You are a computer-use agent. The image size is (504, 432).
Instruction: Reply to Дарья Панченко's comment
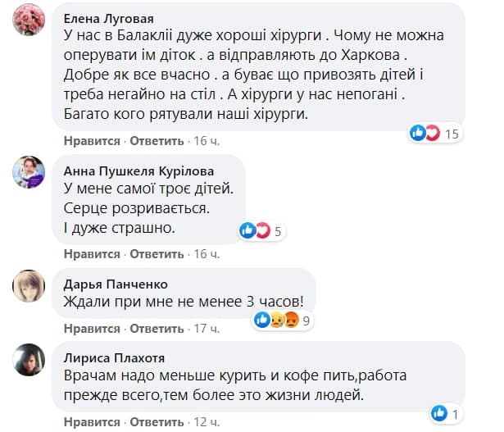(157, 329)
